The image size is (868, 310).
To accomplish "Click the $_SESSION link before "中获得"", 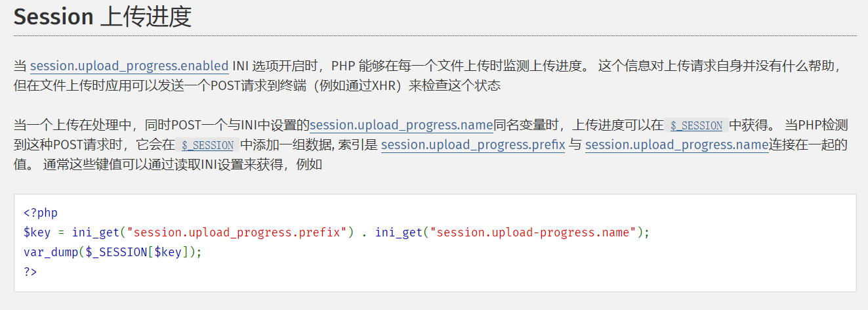I will pyautogui.click(x=696, y=125).
